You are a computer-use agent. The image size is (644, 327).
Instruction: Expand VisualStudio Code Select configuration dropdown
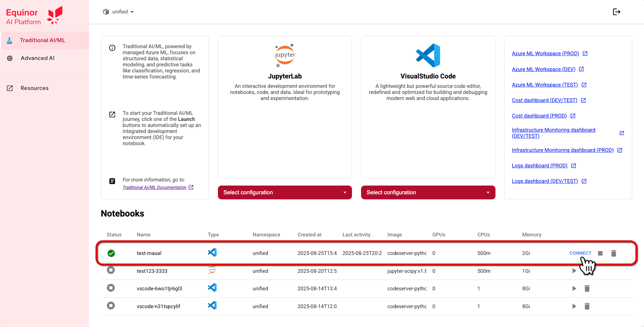point(428,193)
